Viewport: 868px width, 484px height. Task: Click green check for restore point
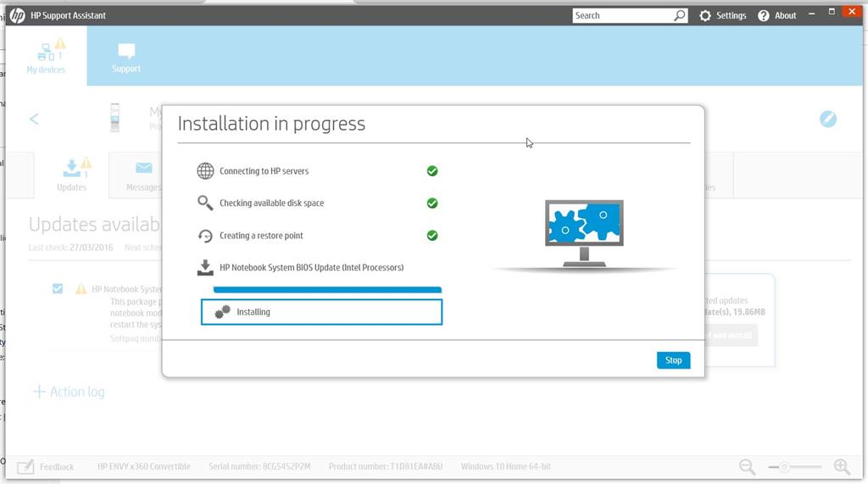[432, 236]
